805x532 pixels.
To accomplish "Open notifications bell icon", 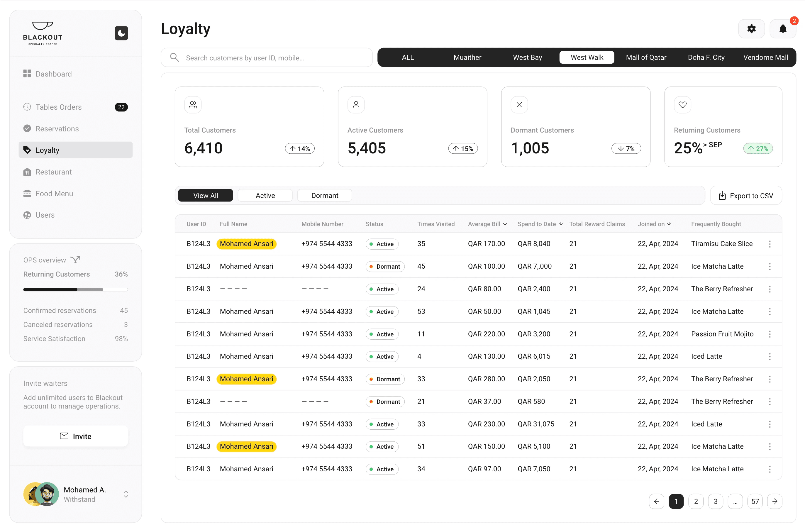I will click(x=783, y=29).
